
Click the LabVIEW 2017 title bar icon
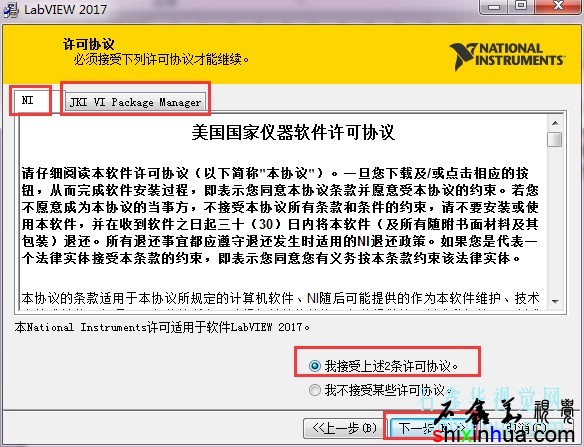click(x=10, y=9)
